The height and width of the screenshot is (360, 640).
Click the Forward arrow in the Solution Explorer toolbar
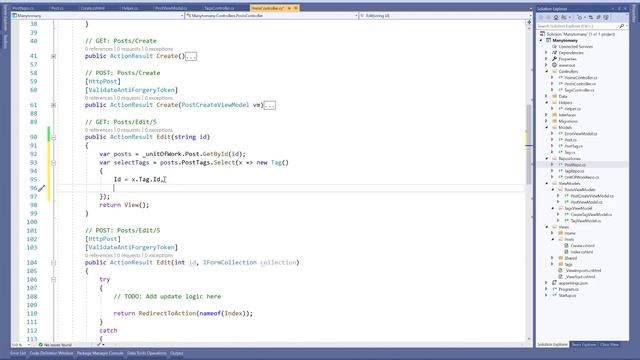coord(548,18)
